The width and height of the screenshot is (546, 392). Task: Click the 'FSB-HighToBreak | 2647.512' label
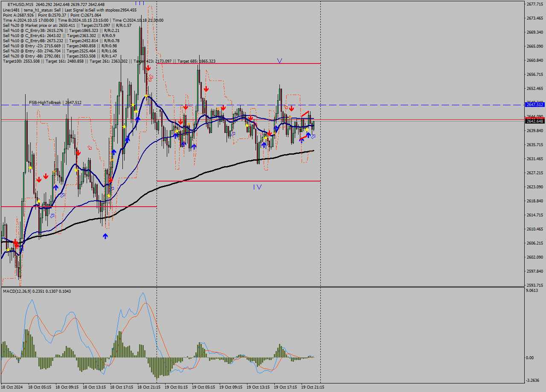point(55,102)
